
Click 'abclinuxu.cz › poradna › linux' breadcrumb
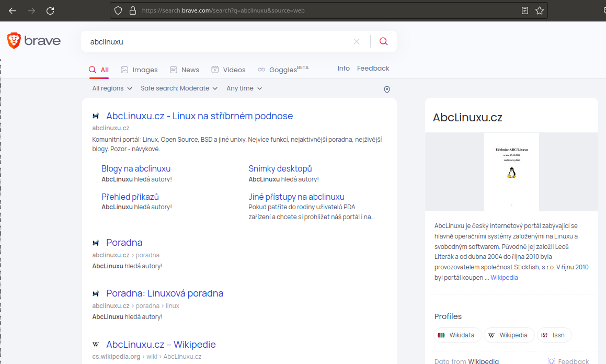(x=135, y=305)
